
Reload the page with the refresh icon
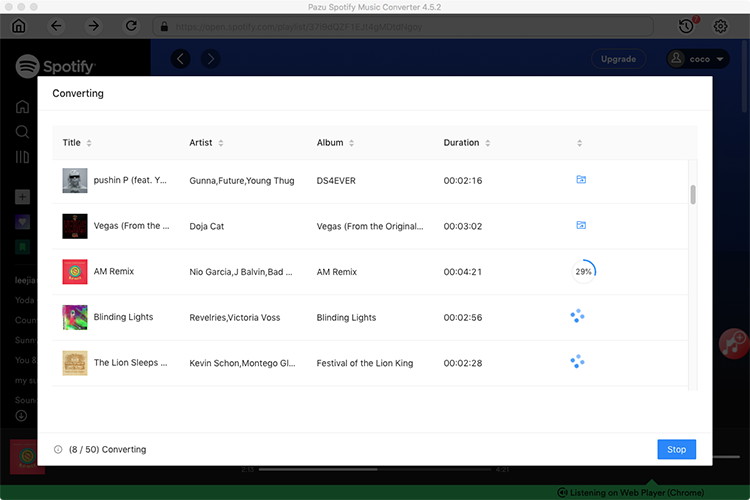(x=131, y=26)
